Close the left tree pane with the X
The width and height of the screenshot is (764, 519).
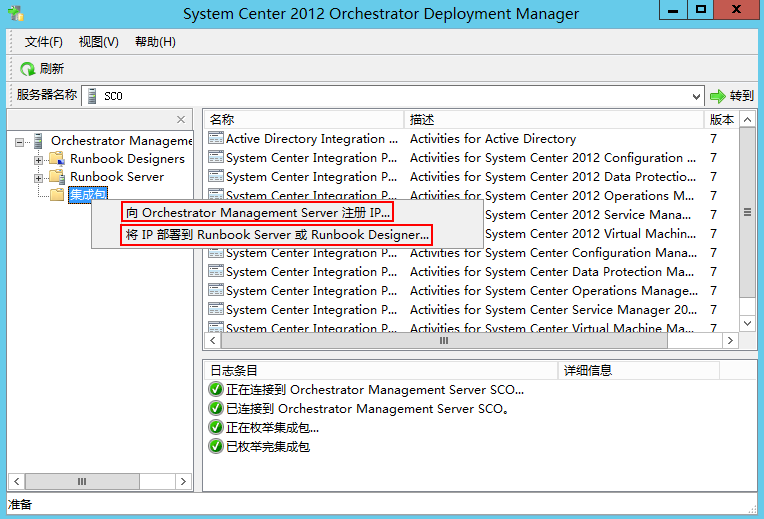pyautogui.click(x=181, y=119)
